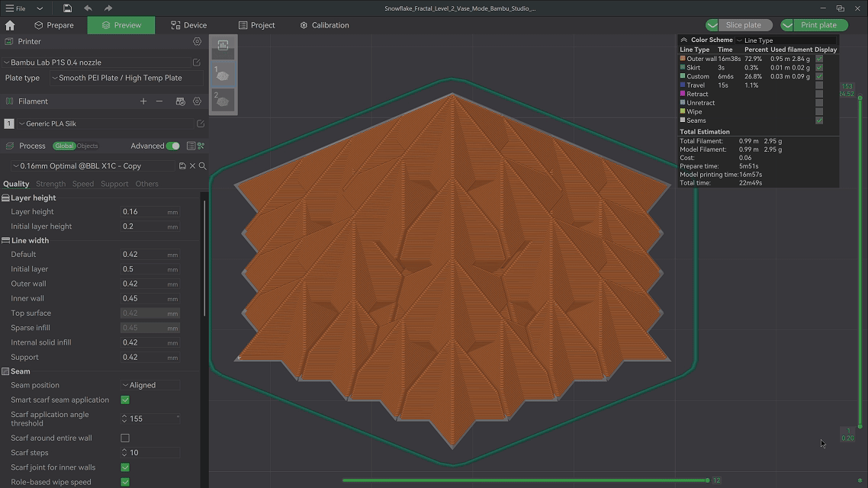Show Travel lines in display column
This screenshot has width=868, height=488.
[819, 85]
